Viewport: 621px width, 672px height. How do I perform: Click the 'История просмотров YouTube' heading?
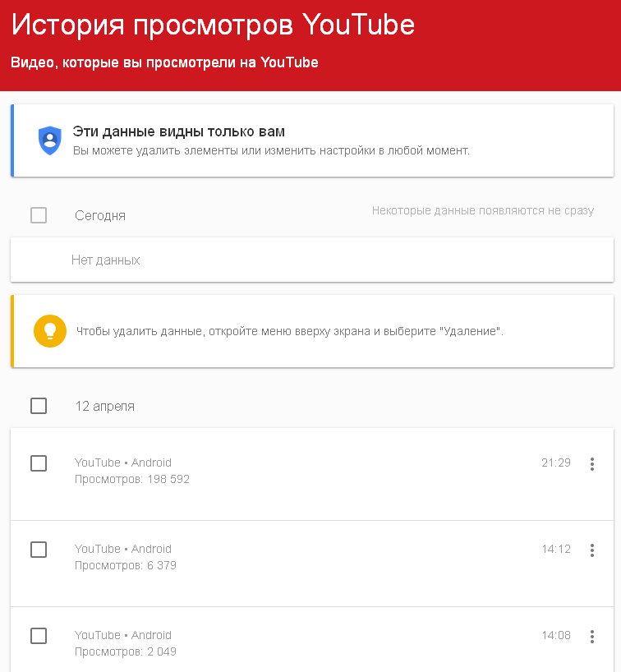[x=213, y=25]
